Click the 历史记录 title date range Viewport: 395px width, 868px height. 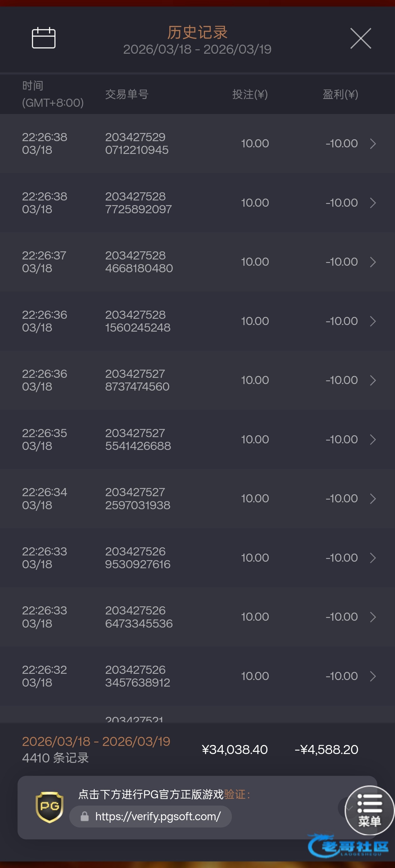(x=197, y=49)
